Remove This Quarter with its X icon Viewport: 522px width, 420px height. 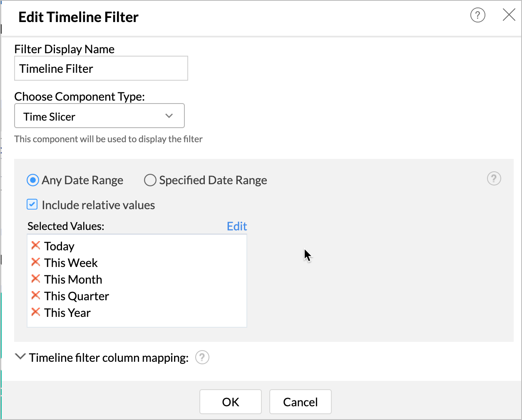(x=36, y=296)
